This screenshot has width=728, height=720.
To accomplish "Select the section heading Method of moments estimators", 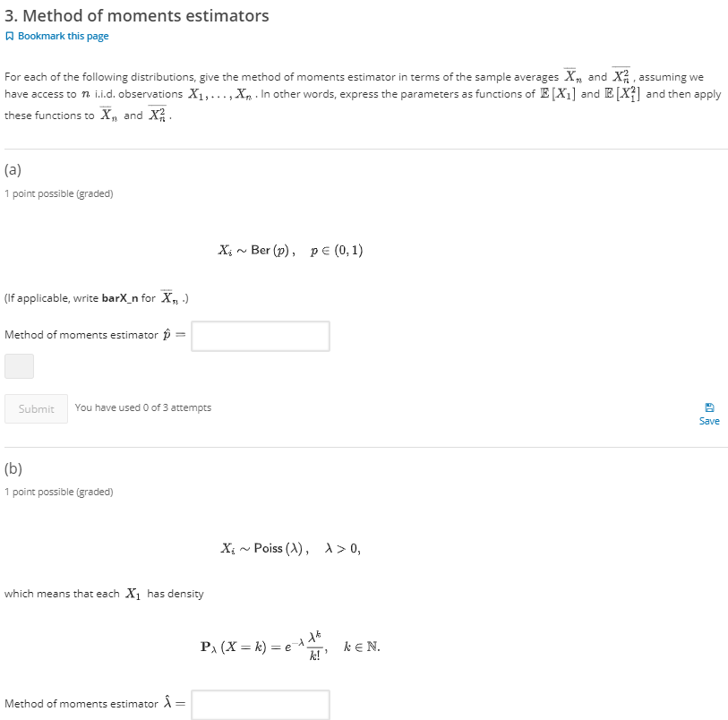I will pyautogui.click(x=136, y=15).
